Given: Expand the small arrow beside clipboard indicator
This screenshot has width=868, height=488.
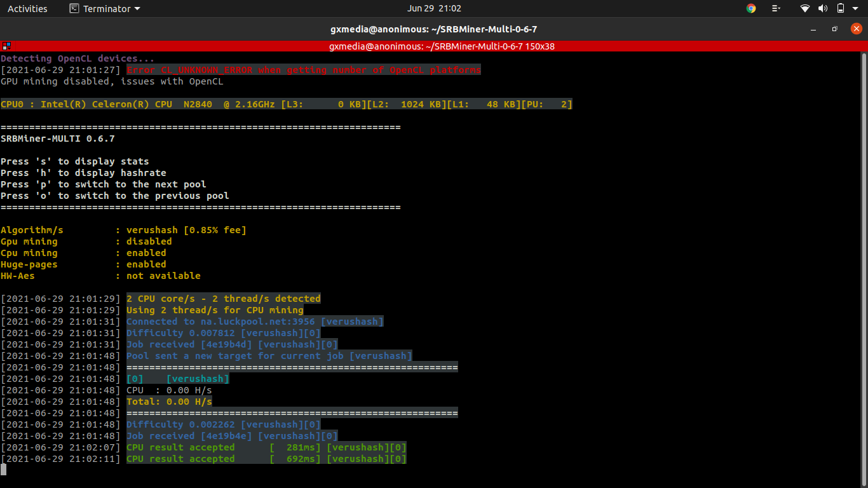Looking at the screenshot, I should (781, 8).
